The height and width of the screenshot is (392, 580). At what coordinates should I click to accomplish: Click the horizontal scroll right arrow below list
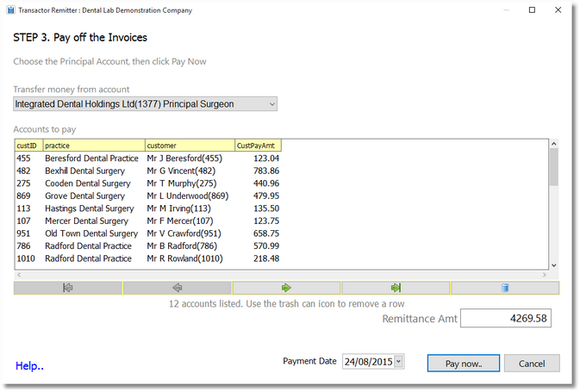[544, 275]
